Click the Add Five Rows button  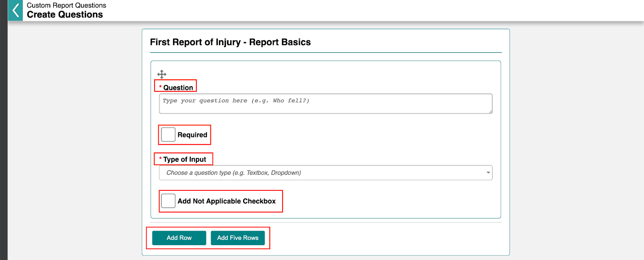pos(238,238)
